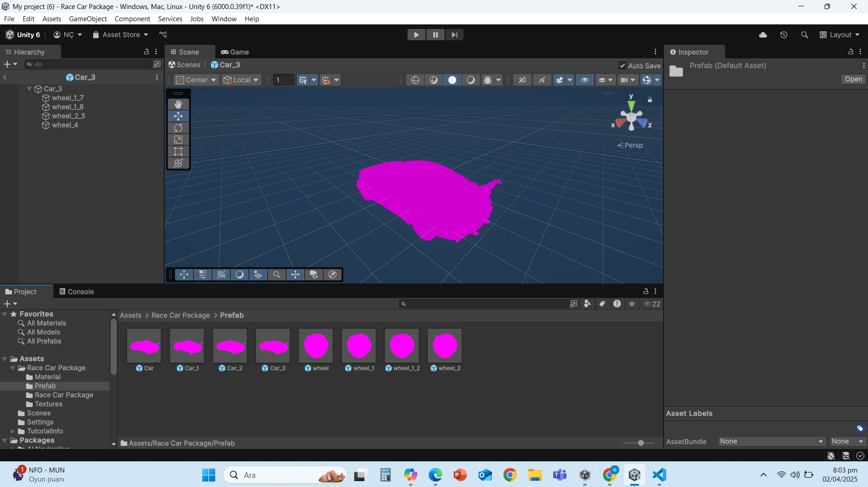Select the Hand view tool
This screenshot has height=487, width=868.
coord(178,104)
